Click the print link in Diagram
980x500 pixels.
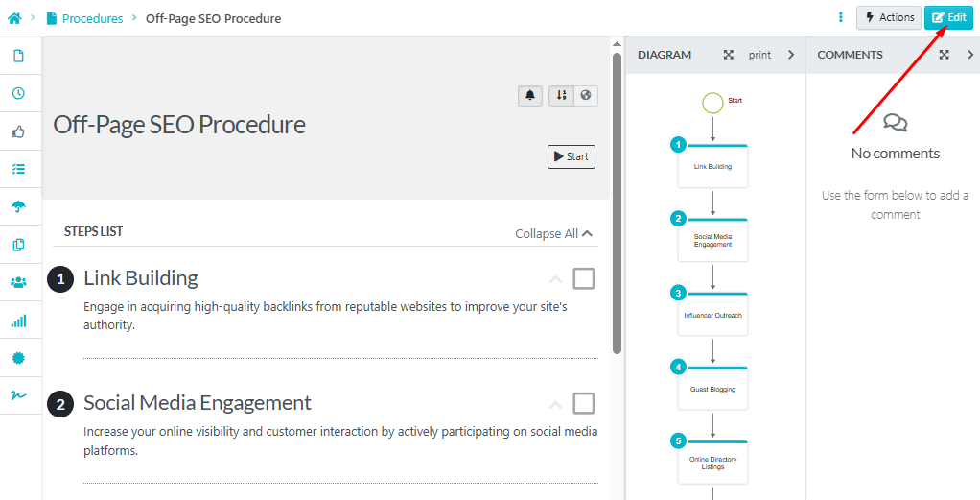click(760, 55)
